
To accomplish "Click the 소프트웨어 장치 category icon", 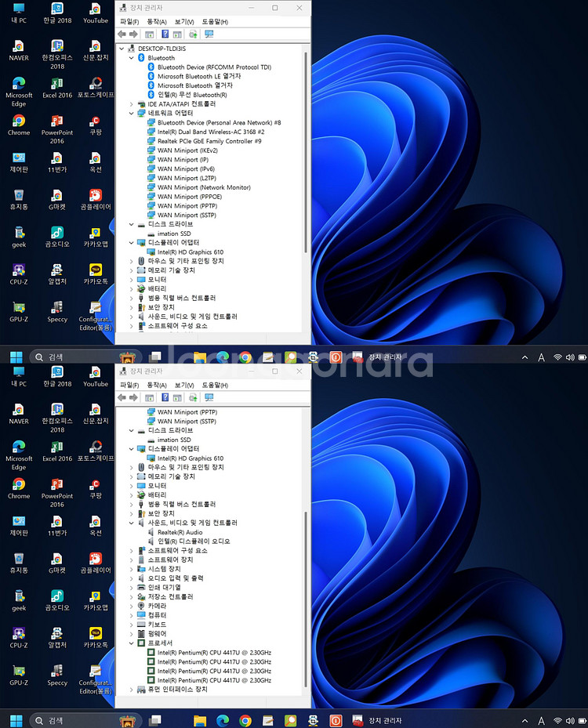I will (141, 560).
